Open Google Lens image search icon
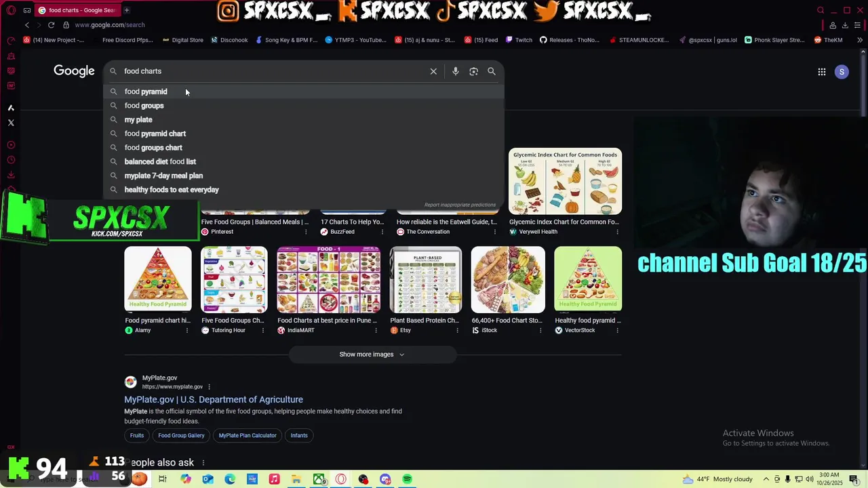Image resolution: width=868 pixels, height=488 pixels. [473, 71]
